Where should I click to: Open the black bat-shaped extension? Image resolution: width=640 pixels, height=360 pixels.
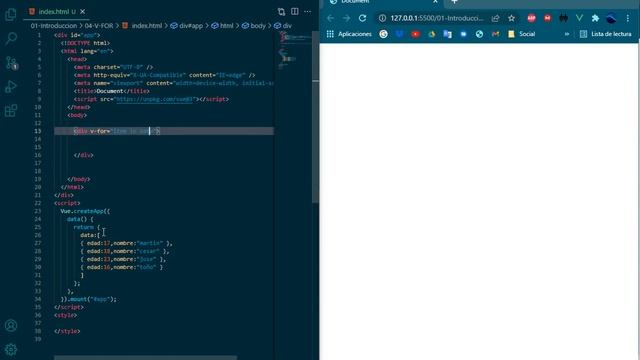pos(563,18)
